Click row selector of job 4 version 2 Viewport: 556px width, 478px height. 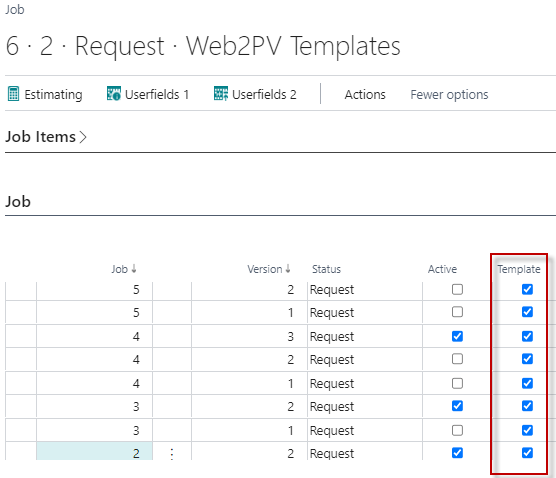(21, 360)
